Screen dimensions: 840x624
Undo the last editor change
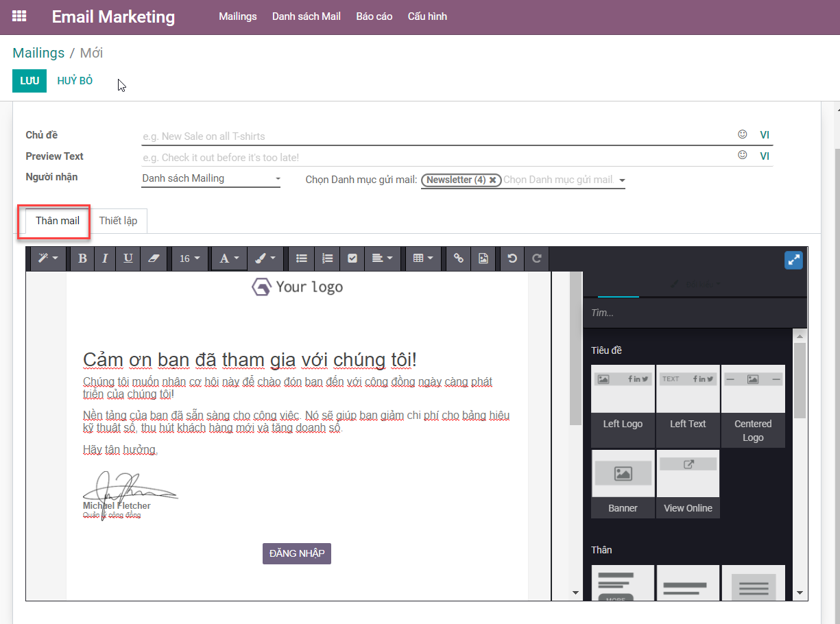coord(512,259)
